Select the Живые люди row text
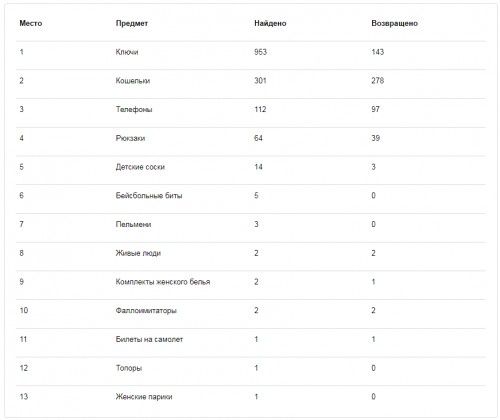Image resolution: width=500 pixels, height=420 pixels. (138, 253)
